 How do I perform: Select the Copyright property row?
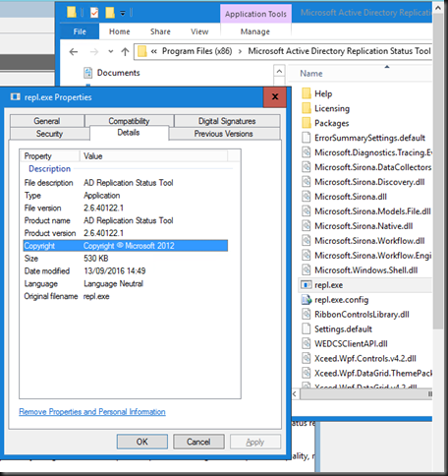pos(126,246)
